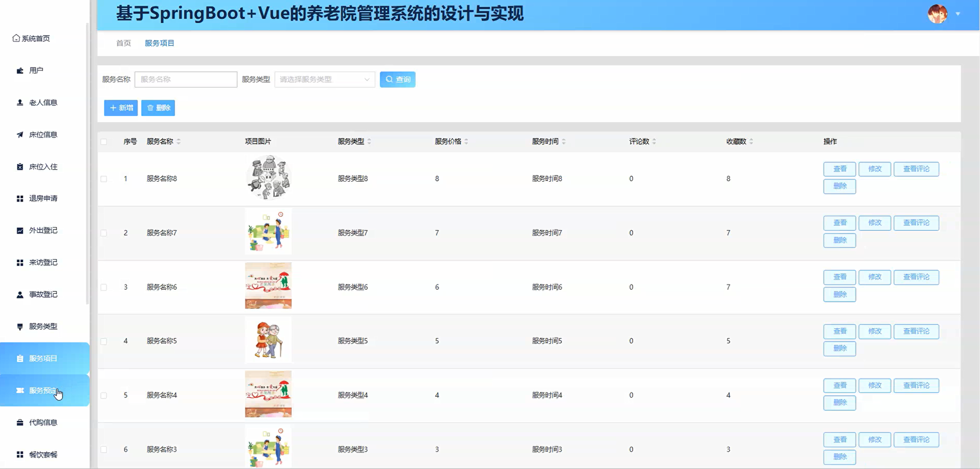Screen dimensions: 980x469
Task: Select the 服务项目 tab
Action: [159, 43]
